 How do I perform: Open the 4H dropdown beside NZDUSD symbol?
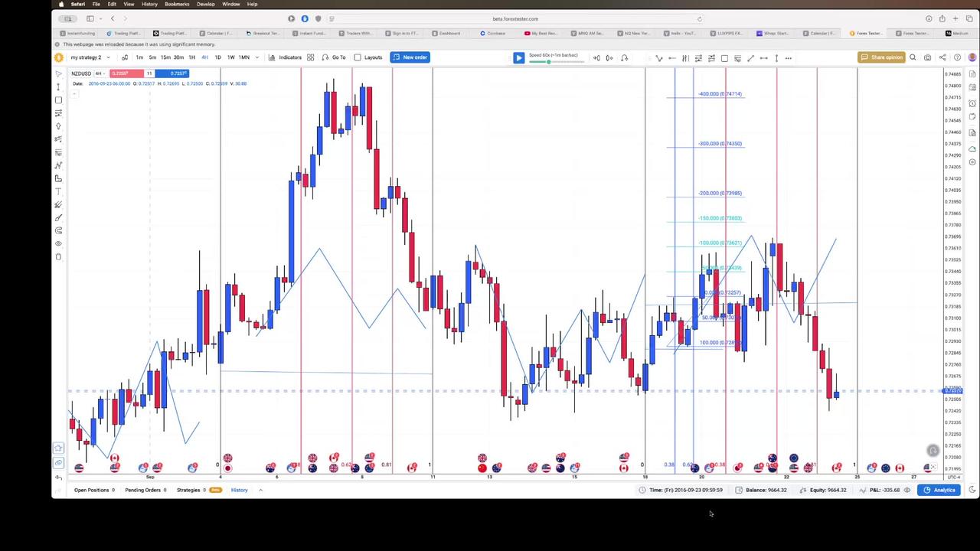click(x=100, y=73)
